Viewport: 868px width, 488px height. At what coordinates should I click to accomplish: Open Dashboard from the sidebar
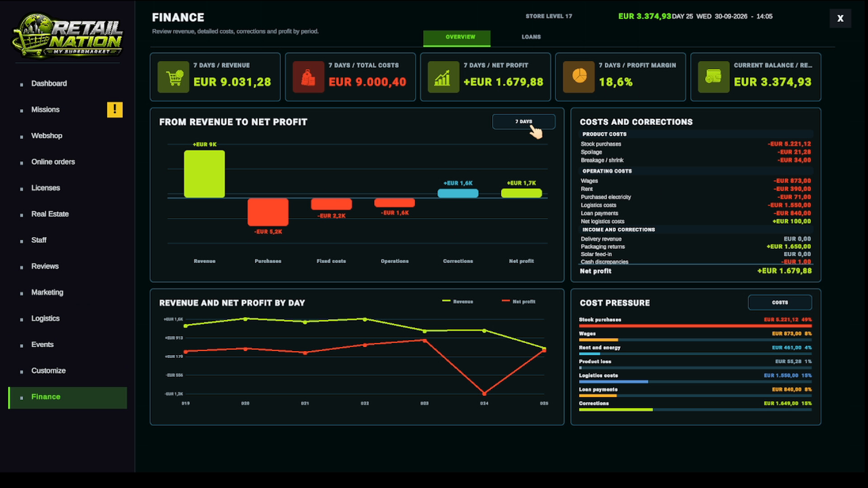pos(49,84)
